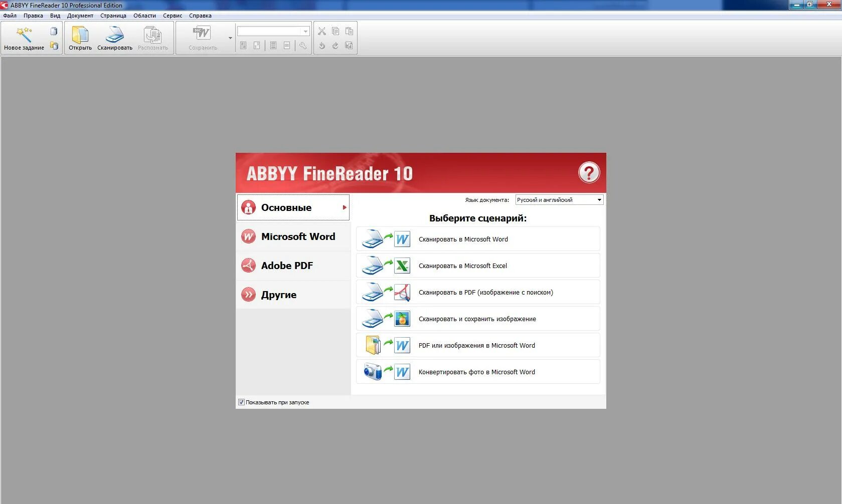The height and width of the screenshot is (504, 842).
Task: Click the Новое задание label
Action: pos(24,48)
